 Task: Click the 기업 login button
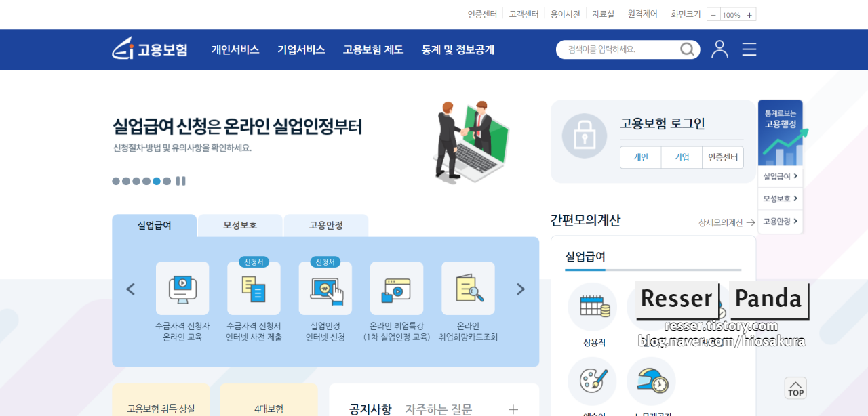coord(682,157)
